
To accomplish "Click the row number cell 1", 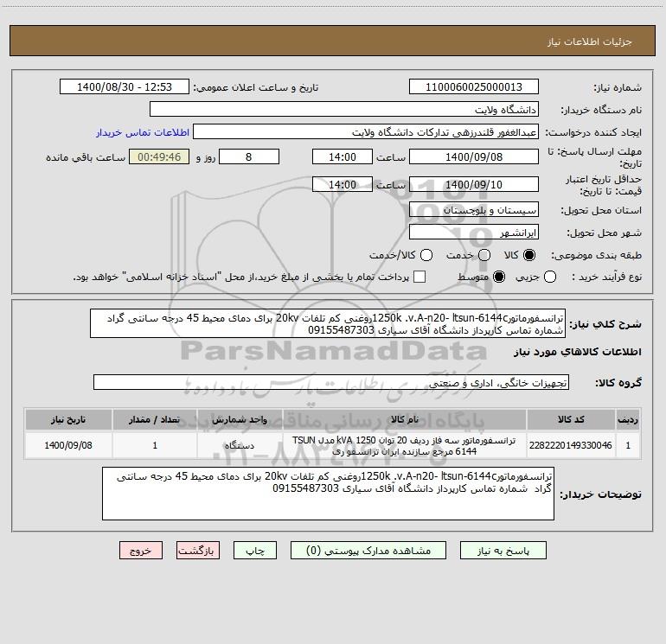I will point(628,445).
